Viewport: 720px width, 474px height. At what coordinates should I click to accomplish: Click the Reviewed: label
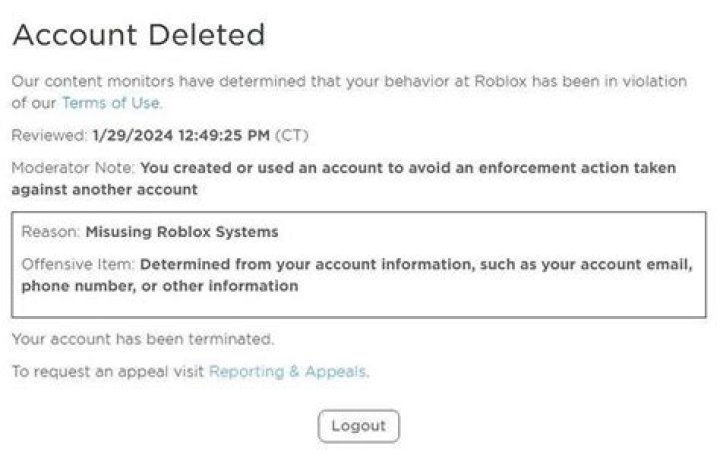click(48, 134)
